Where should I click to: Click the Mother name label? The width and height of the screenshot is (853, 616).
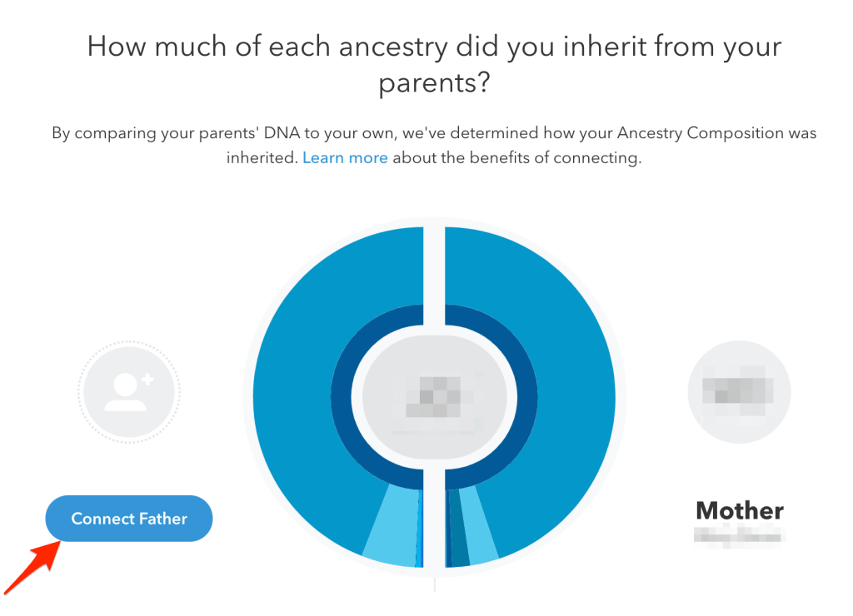738,510
